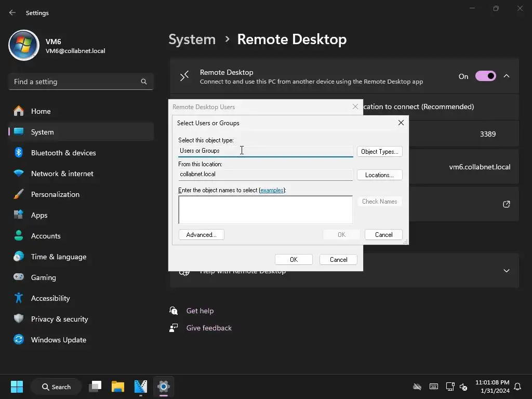Click the external link icon on the right
The height and width of the screenshot is (399, 532).
[507, 204]
